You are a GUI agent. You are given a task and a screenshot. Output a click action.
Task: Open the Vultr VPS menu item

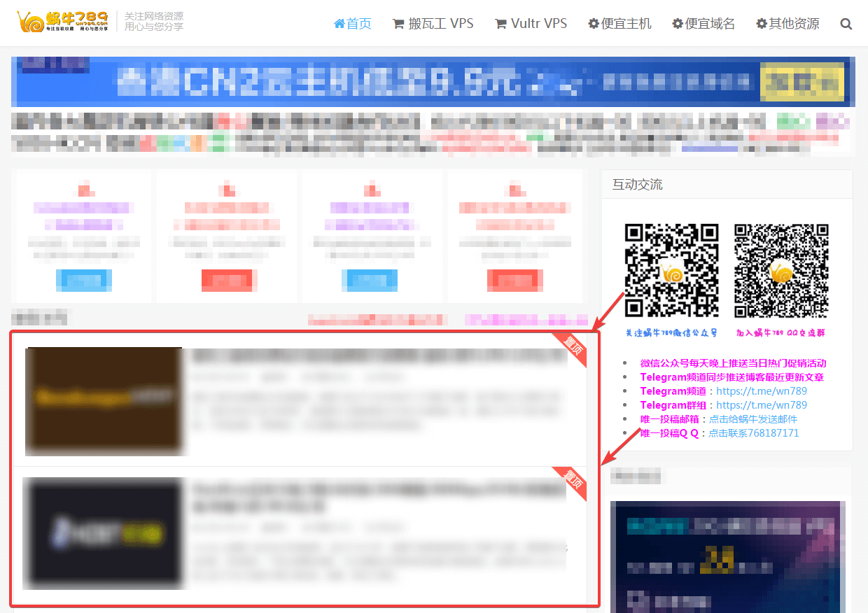click(x=531, y=24)
